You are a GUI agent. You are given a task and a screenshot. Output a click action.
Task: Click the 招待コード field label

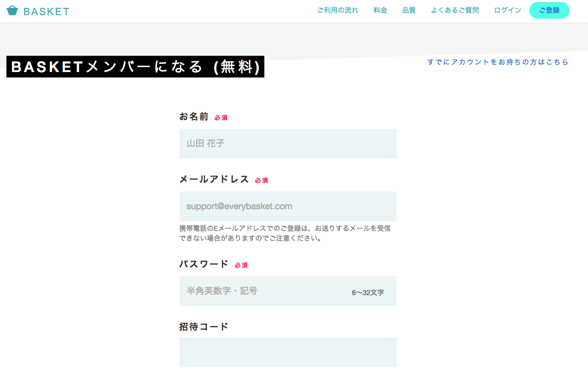[x=204, y=327]
